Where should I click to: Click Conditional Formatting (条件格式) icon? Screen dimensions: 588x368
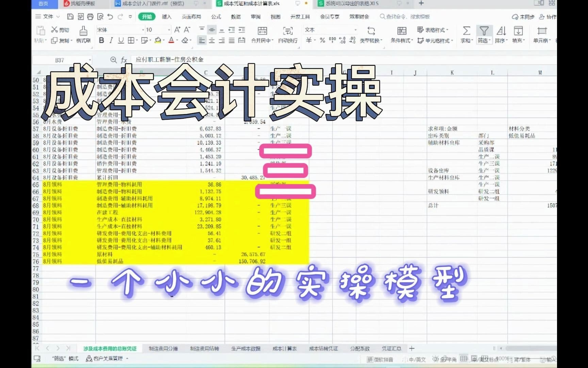pos(402,31)
